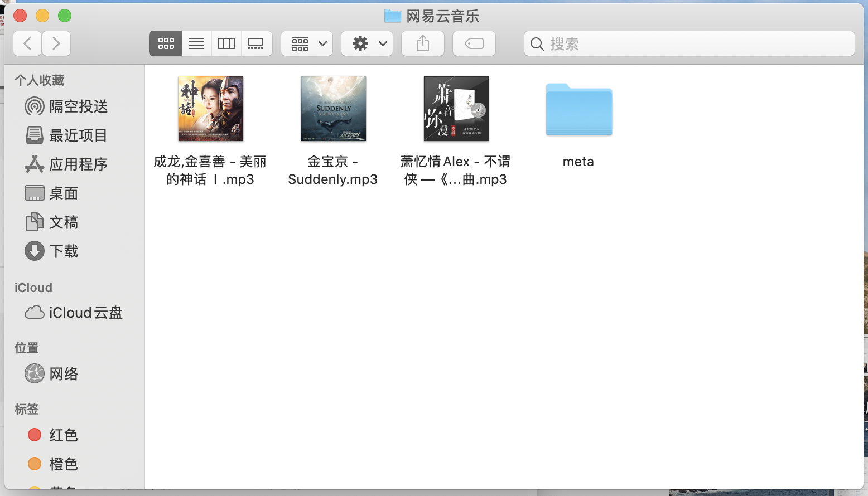Switch to gallery view mode
Screen dimensions: 868x496
pos(257,43)
